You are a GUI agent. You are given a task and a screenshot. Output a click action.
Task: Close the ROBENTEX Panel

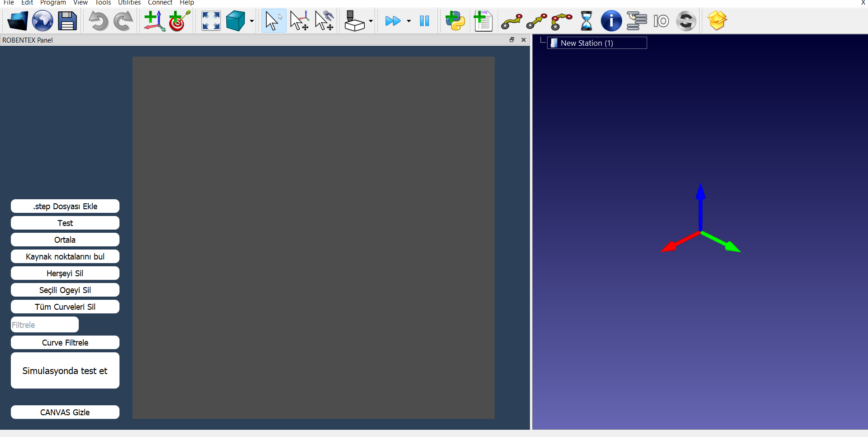pos(524,40)
